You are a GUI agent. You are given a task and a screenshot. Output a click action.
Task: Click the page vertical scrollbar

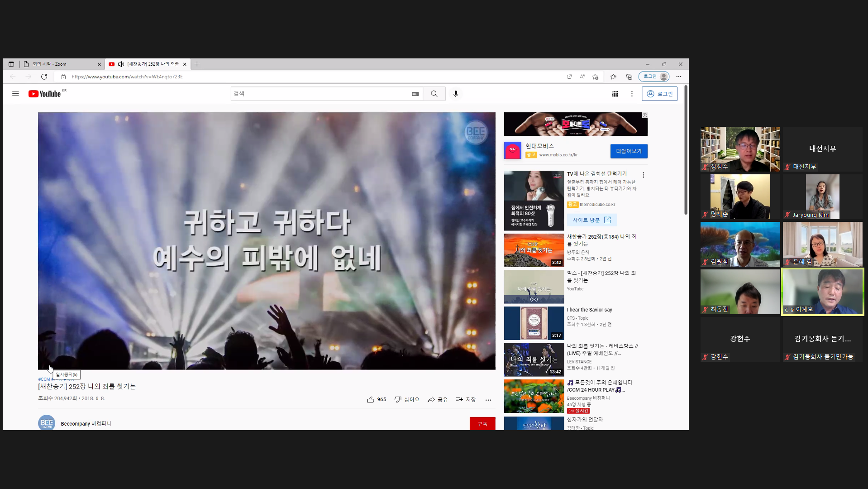686,149
